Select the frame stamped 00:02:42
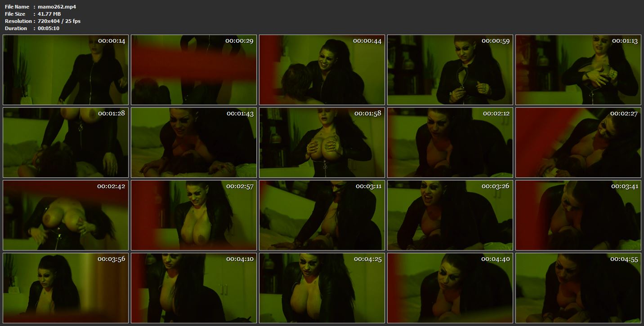The width and height of the screenshot is (644, 326). 66,215
